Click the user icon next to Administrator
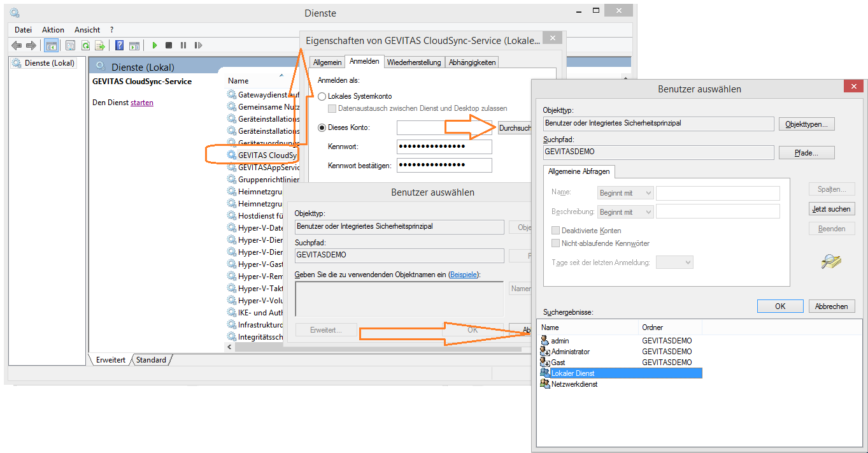The width and height of the screenshot is (868, 453). click(545, 352)
